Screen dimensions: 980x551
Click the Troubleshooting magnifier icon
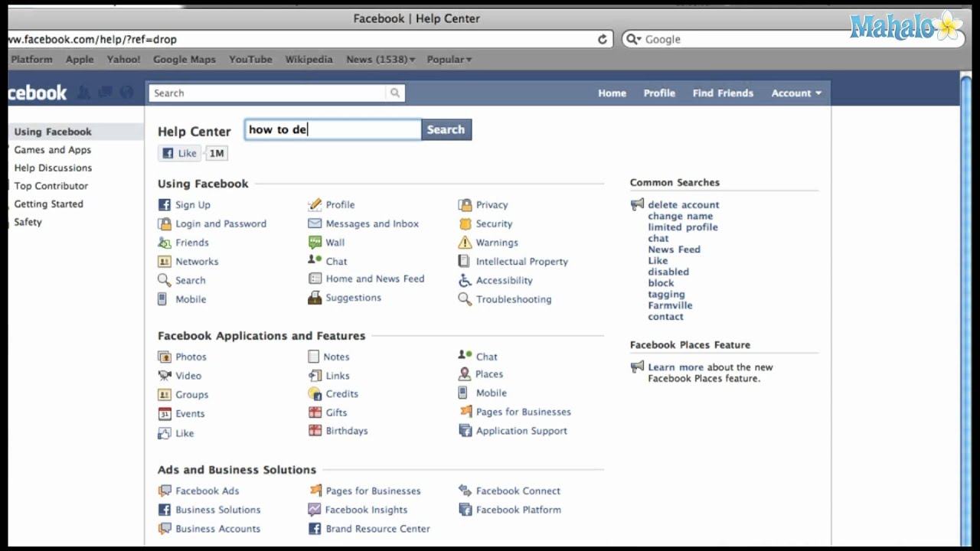[465, 299]
